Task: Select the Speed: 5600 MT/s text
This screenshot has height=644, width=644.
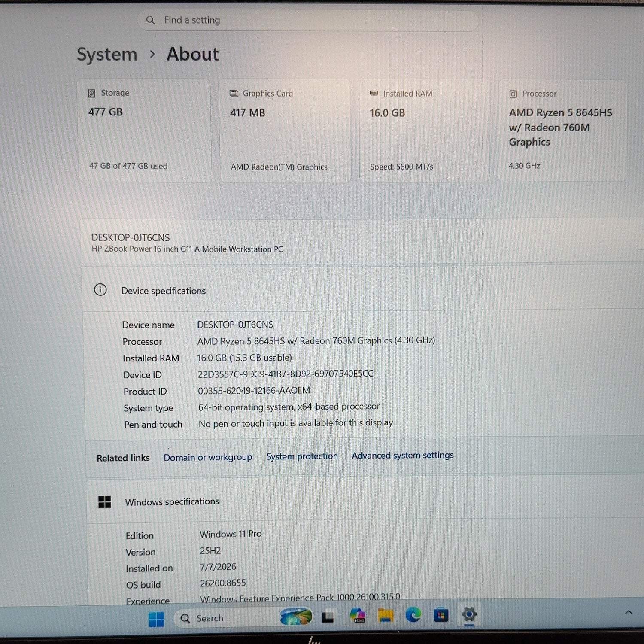Action: 401,167
